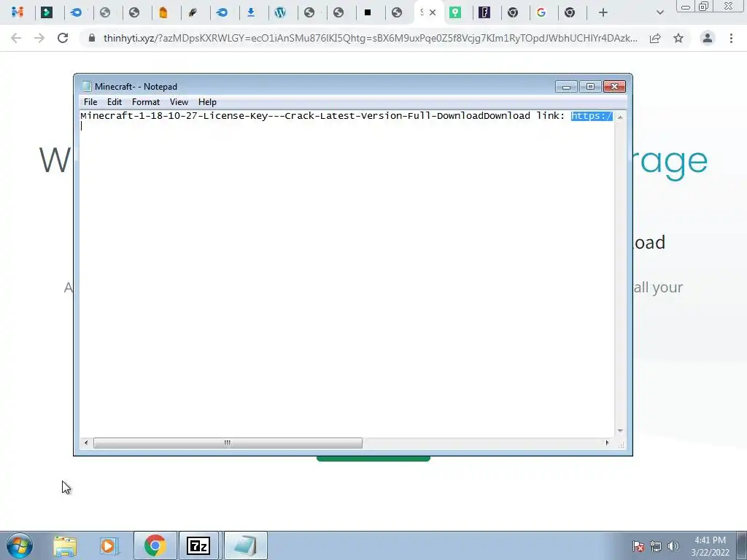Click the Notepad scroll up arrow
747x560 pixels.
tap(620, 117)
